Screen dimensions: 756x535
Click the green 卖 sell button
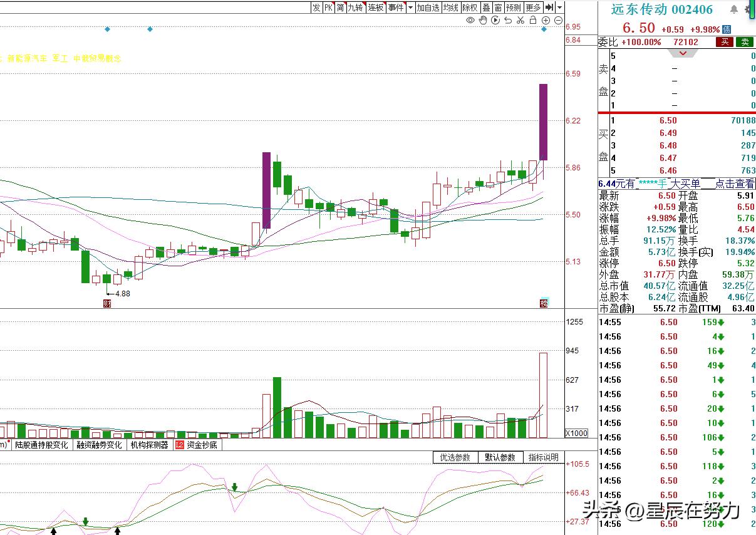(x=745, y=42)
